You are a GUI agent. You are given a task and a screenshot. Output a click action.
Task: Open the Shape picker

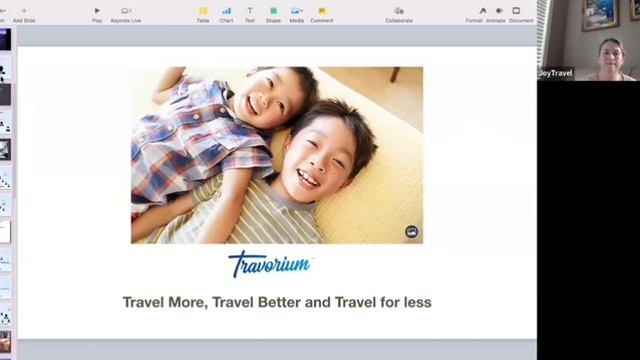click(273, 15)
